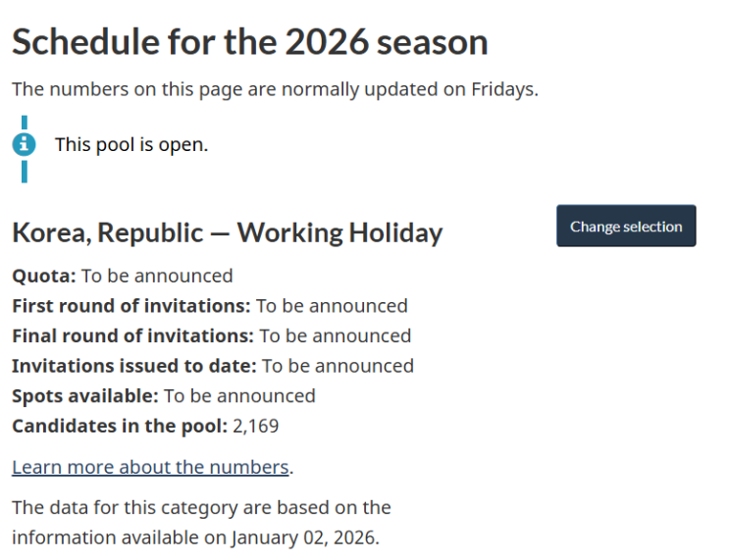Click the First round of invitations label
The image size is (729, 560).
130,306
